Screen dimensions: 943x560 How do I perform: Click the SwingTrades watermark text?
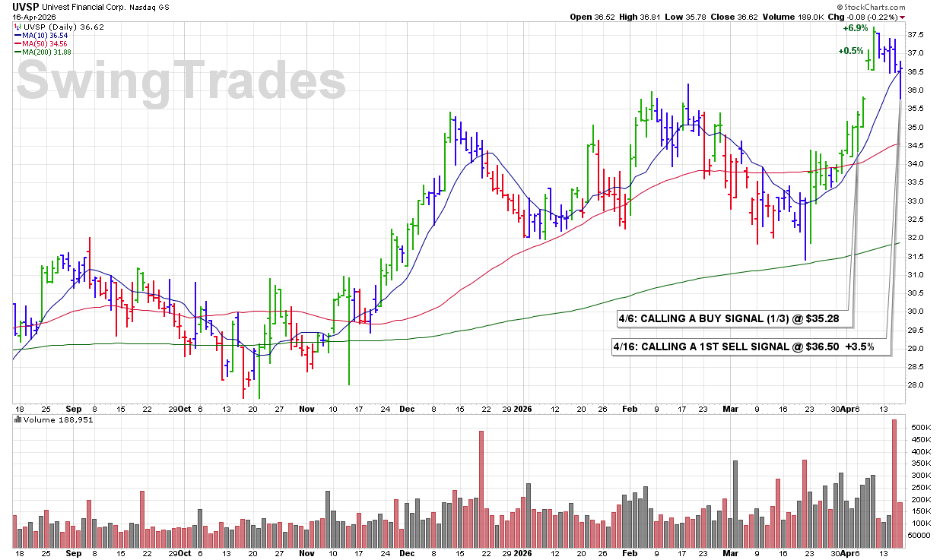click(180, 82)
